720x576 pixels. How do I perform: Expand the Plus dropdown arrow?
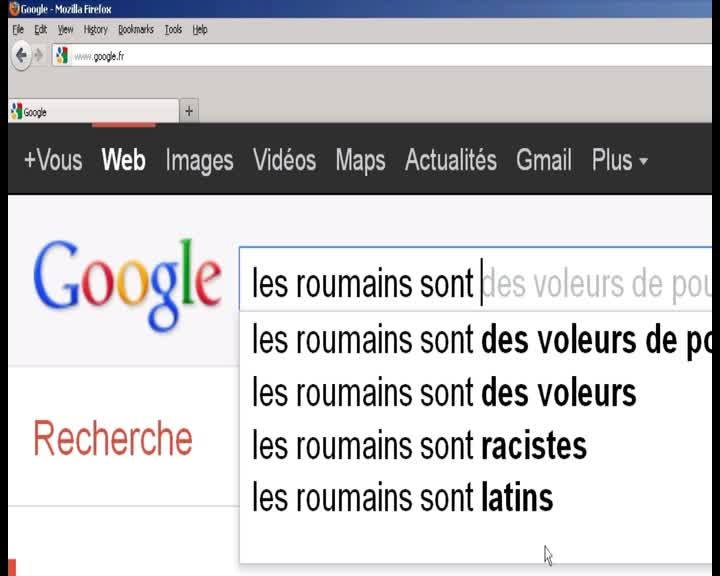click(643, 161)
